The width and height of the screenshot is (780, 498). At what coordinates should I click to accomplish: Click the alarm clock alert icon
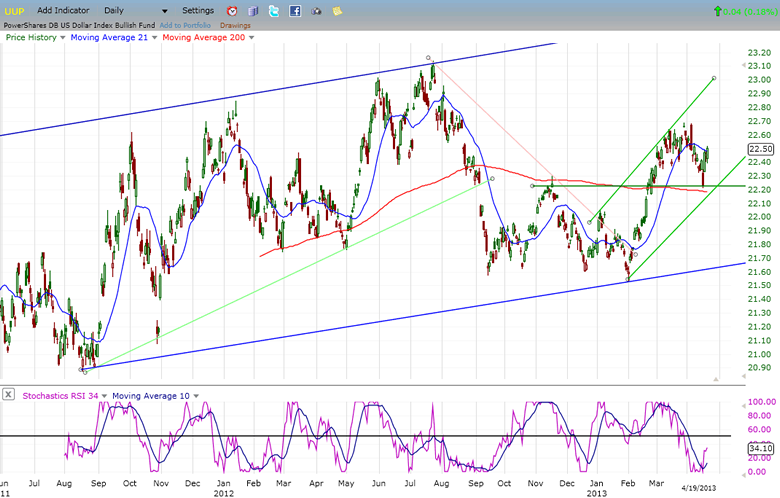[232, 10]
